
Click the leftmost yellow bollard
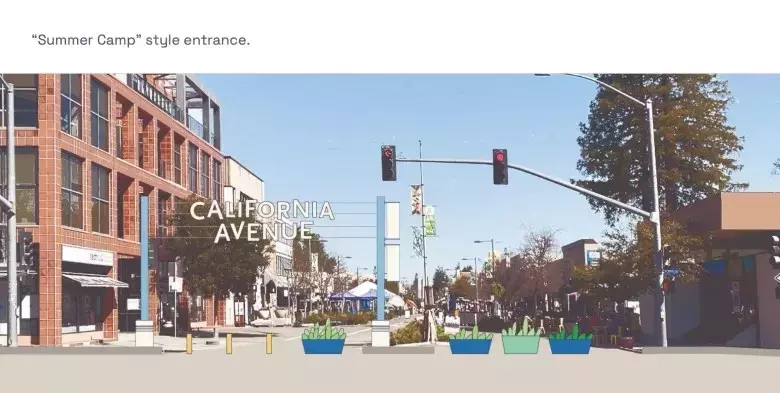click(x=189, y=344)
